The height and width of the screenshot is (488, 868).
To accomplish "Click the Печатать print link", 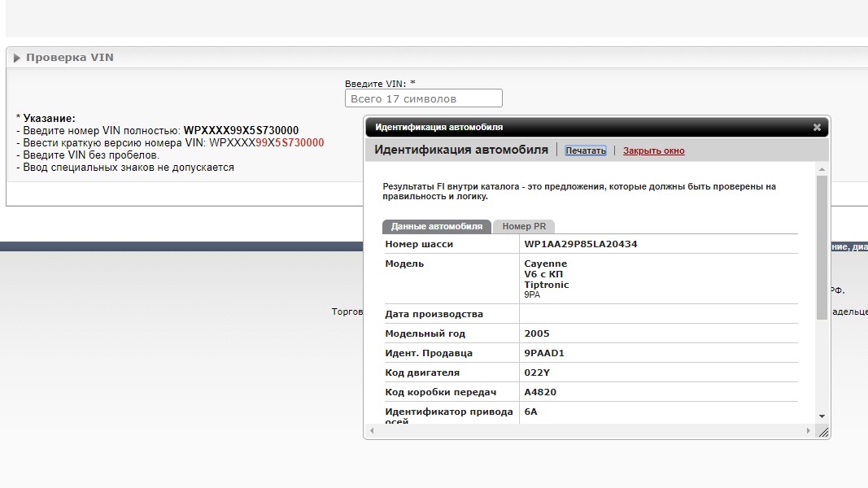I will (586, 150).
